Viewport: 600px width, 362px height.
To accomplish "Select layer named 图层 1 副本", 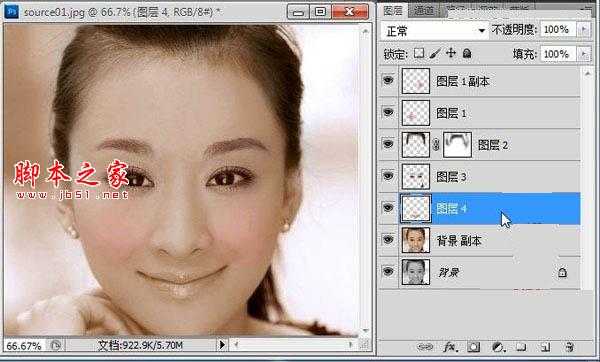I will point(463,81).
